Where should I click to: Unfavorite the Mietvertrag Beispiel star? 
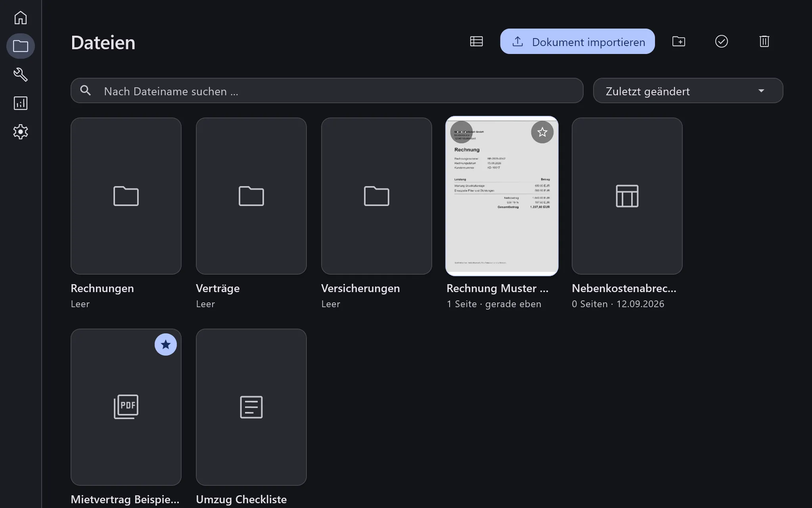(166, 344)
